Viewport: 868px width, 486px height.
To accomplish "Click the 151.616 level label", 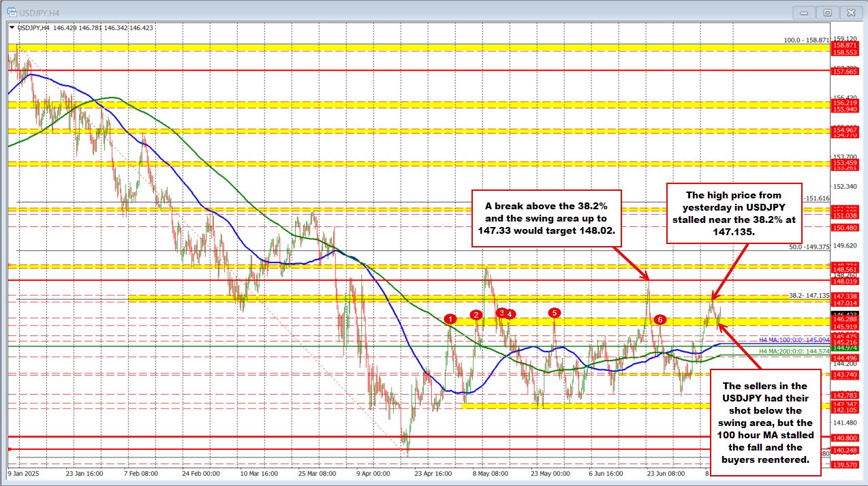I will pos(816,198).
